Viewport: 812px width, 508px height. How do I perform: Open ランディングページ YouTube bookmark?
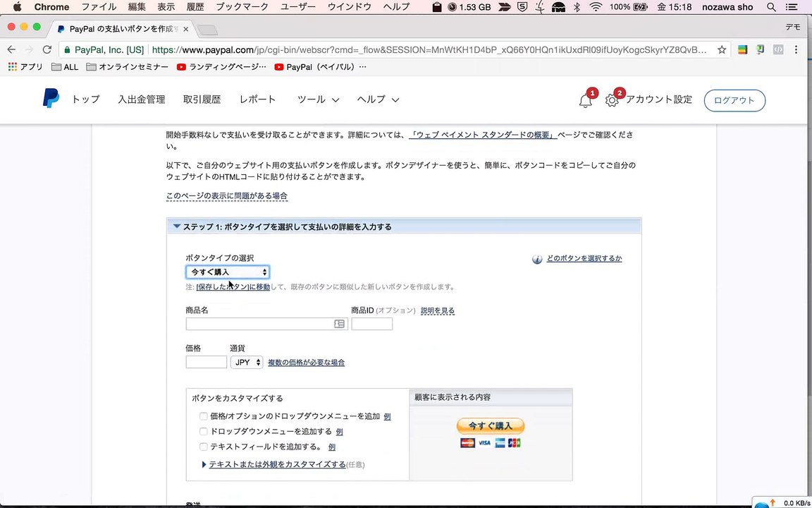(x=221, y=67)
